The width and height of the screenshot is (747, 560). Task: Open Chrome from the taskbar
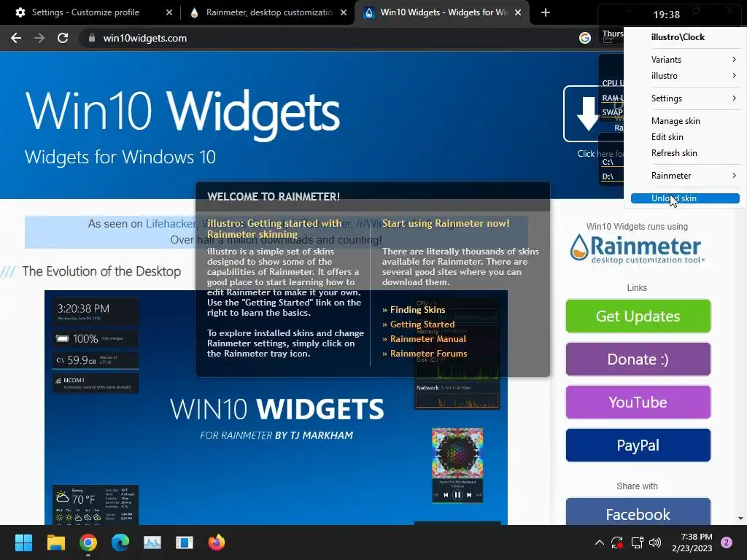[88, 542]
